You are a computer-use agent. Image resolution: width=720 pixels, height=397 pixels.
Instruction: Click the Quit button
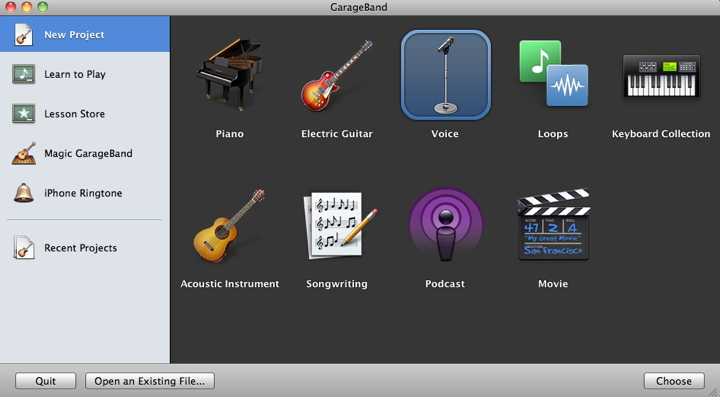click(45, 381)
